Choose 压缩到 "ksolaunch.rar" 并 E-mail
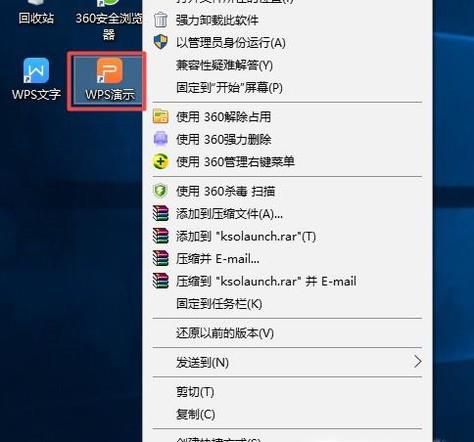 [x=287, y=281]
